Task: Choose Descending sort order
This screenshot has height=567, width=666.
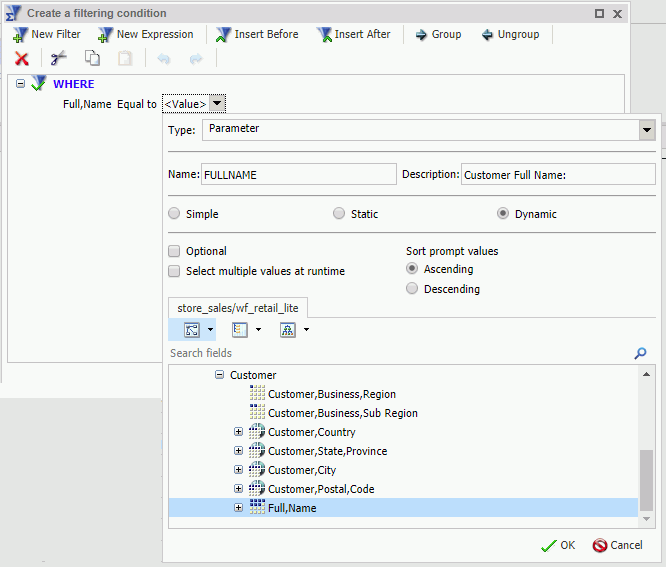Action: pos(412,289)
